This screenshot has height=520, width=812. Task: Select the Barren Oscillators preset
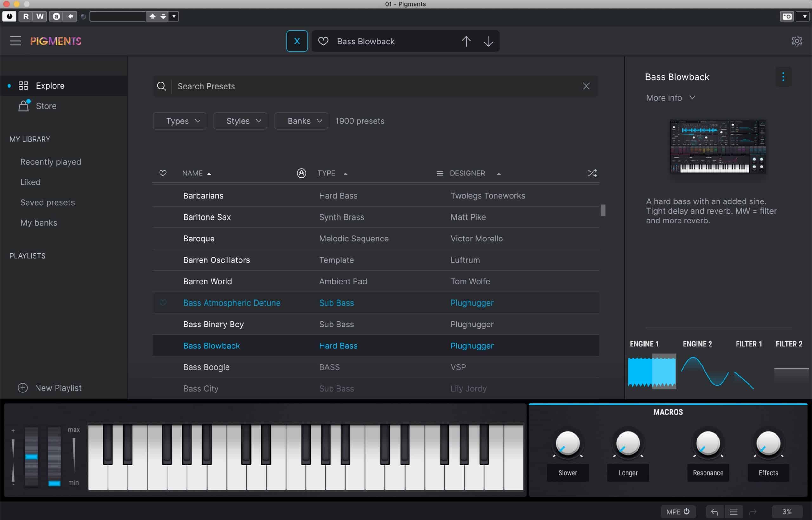(x=376, y=260)
